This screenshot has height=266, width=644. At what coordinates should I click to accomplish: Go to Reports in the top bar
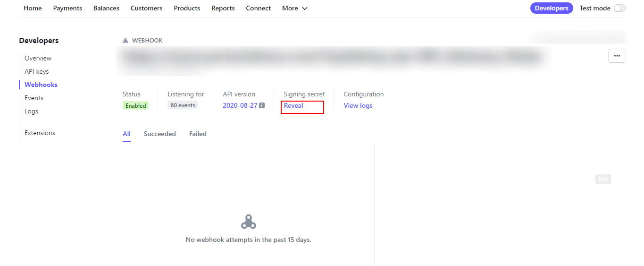[223, 8]
